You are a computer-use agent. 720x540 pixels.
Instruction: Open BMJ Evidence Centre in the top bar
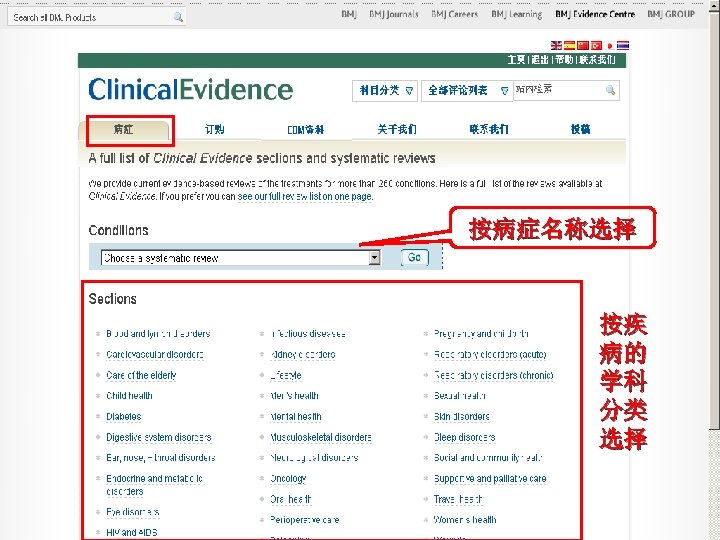pos(595,14)
